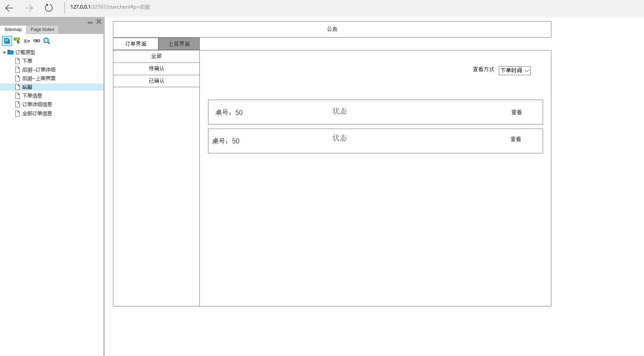The image size is (644, 356).
Task: Click 桌号：50 in the first order row
Action: click(229, 113)
